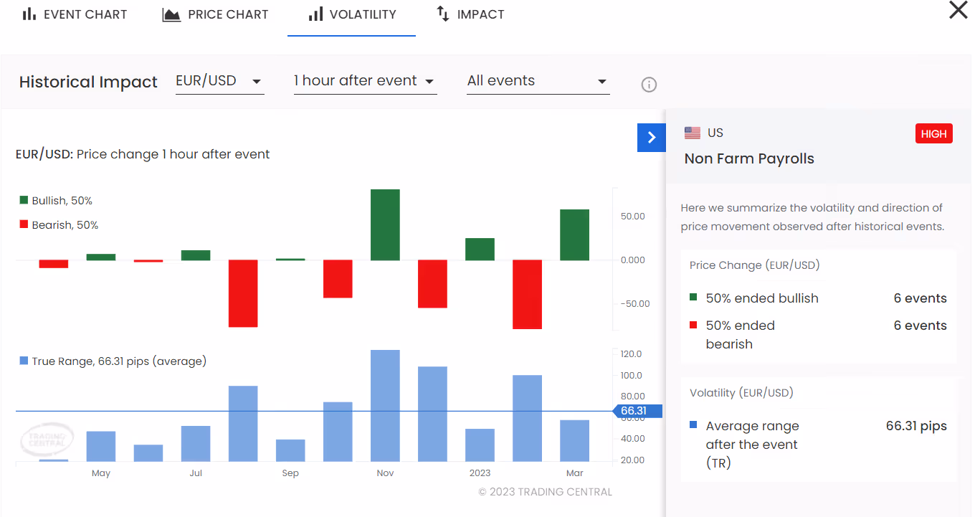Open the info icon beside All events
The width and height of the screenshot is (980, 517).
[649, 85]
